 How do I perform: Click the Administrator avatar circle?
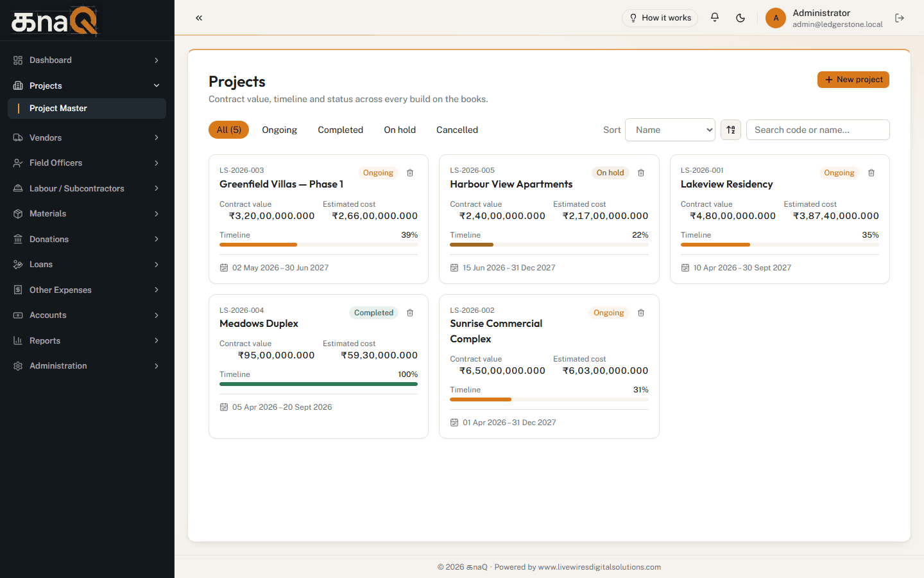776,18
